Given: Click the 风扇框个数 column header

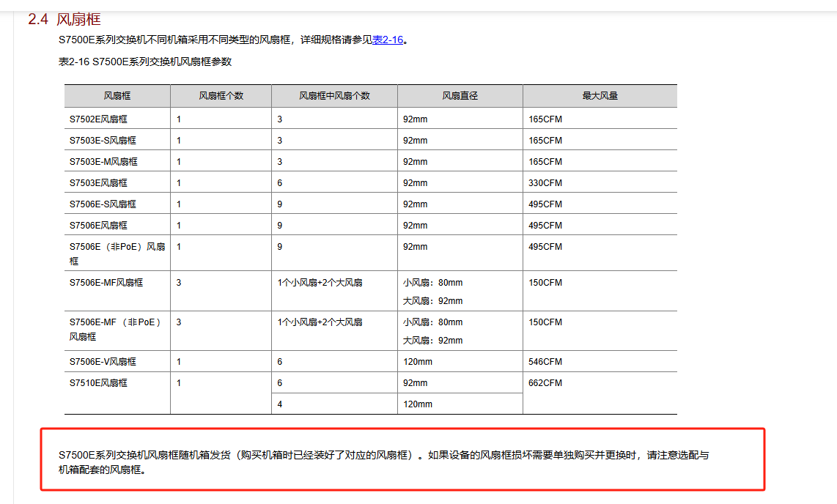Looking at the screenshot, I should (221, 96).
